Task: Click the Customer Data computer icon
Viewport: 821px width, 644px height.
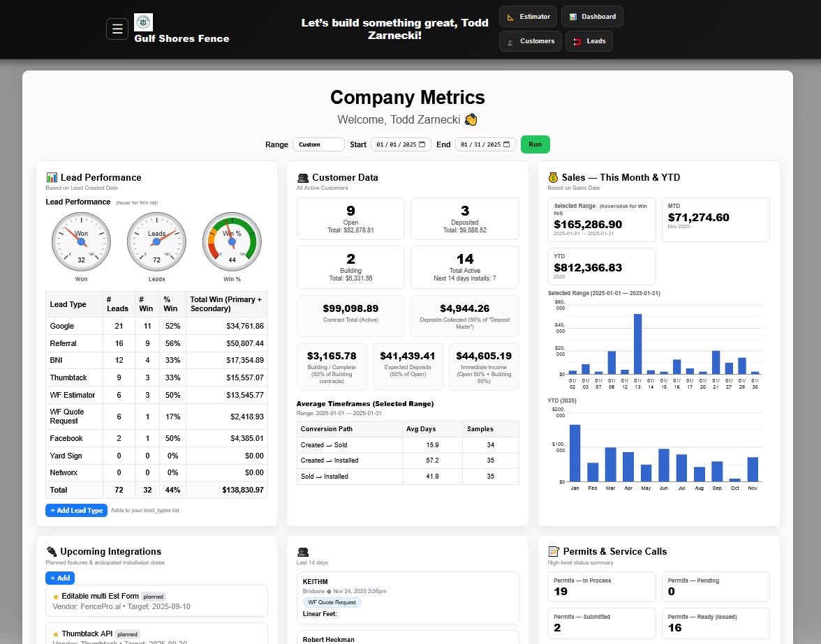Action: click(303, 177)
